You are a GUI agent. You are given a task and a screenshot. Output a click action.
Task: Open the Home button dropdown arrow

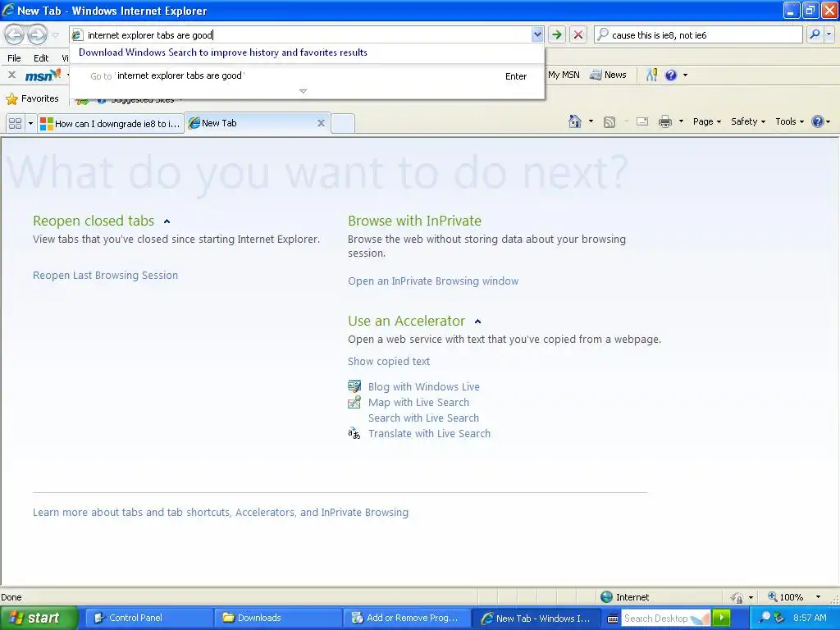(591, 121)
